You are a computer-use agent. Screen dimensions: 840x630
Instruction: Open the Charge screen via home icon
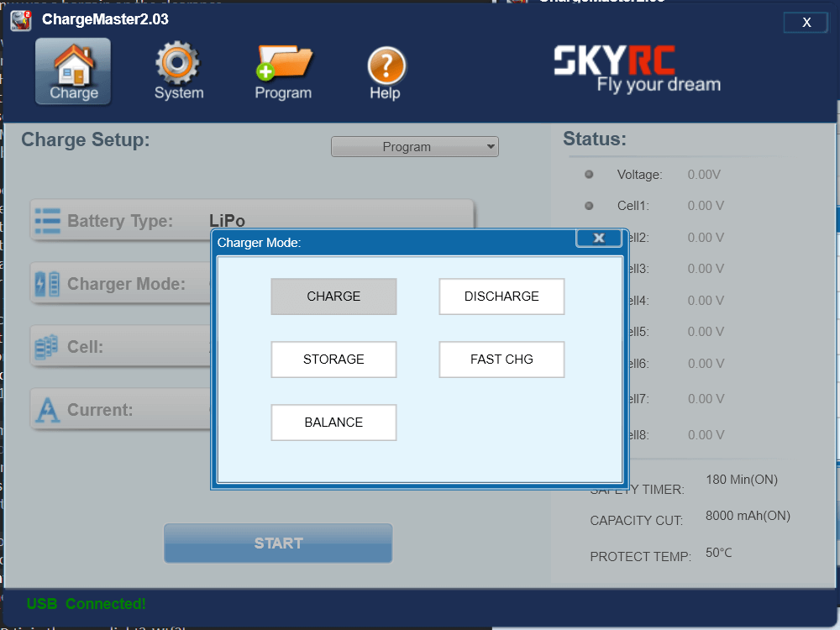coord(72,71)
